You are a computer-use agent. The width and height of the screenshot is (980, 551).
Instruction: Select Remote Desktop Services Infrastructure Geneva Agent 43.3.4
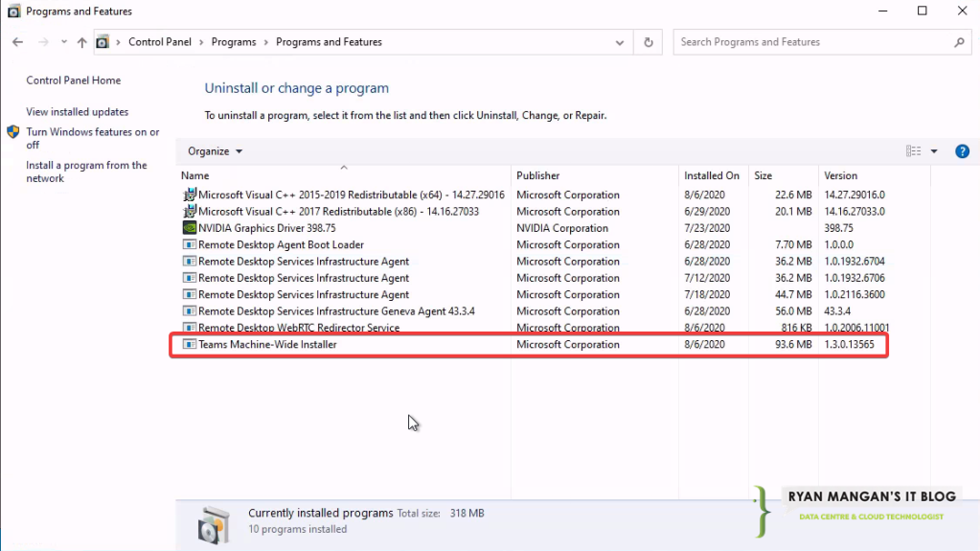336,311
